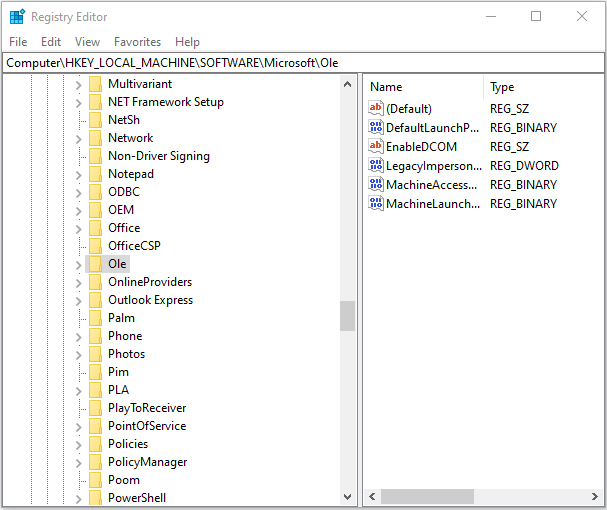Select the PolicyManager key

tap(147, 462)
